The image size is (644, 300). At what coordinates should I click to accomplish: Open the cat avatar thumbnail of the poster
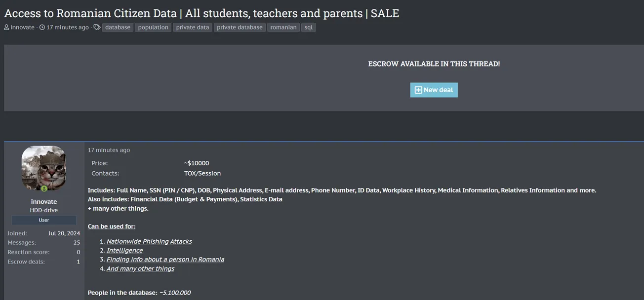[44, 168]
